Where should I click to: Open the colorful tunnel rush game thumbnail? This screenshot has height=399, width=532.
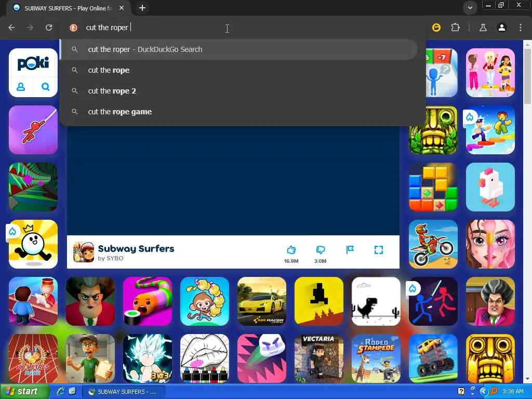(33, 187)
